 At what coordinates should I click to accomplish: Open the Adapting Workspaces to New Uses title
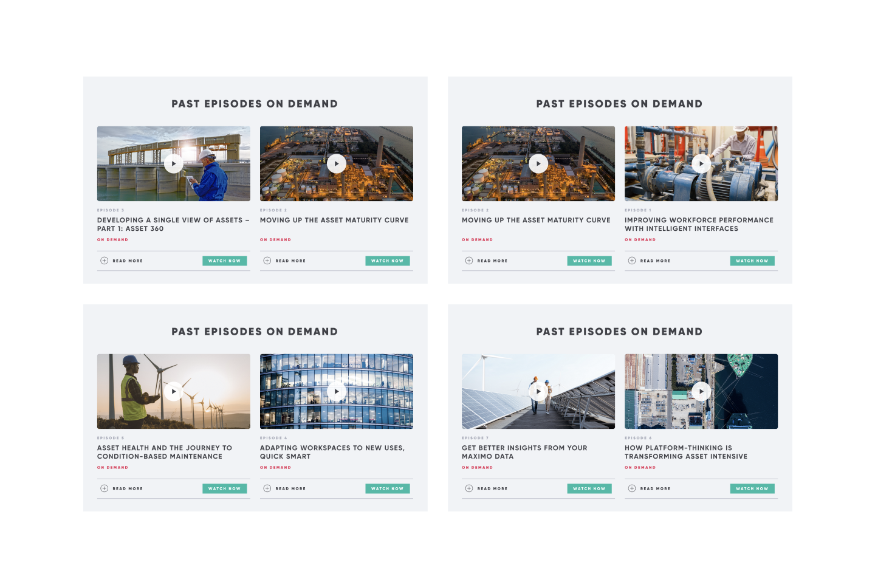point(332,452)
